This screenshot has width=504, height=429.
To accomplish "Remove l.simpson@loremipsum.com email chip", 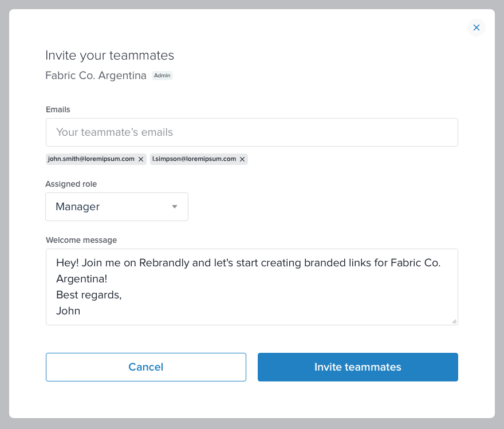I will click(x=242, y=159).
